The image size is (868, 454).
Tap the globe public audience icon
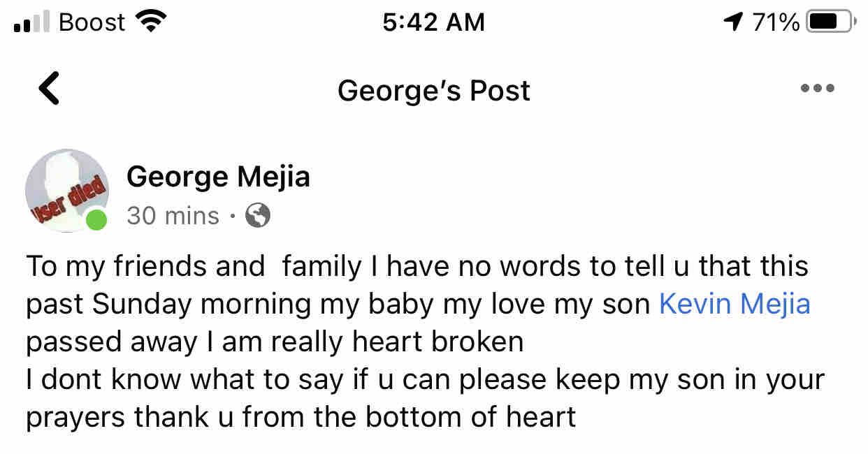258,216
